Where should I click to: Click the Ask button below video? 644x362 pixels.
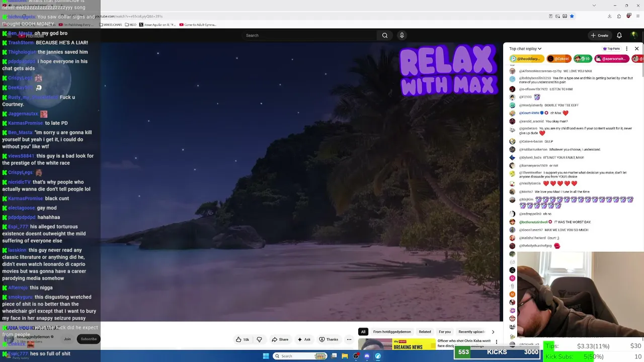point(304,339)
